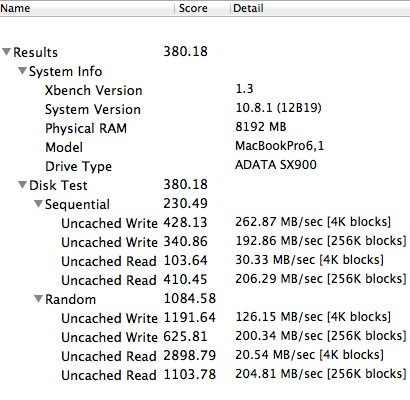Collapse the System Info section
Viewport: 410px width, 400px height.
tap(22, 71)
